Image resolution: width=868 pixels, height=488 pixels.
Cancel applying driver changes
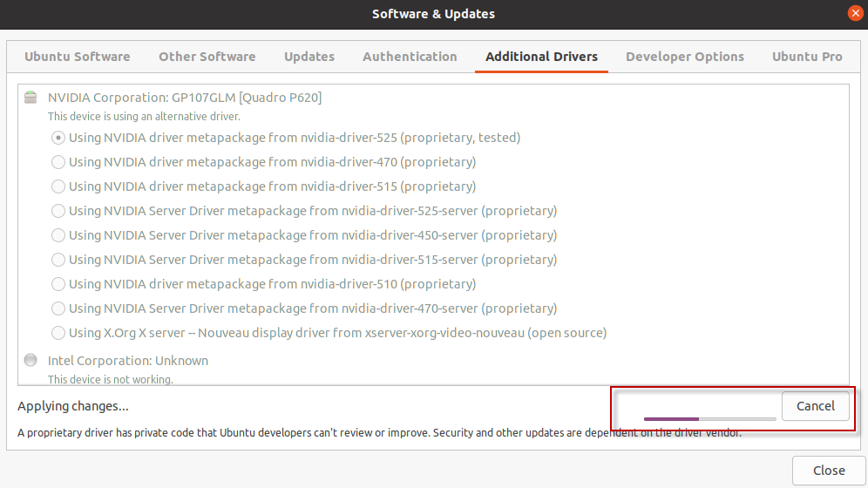816,406
